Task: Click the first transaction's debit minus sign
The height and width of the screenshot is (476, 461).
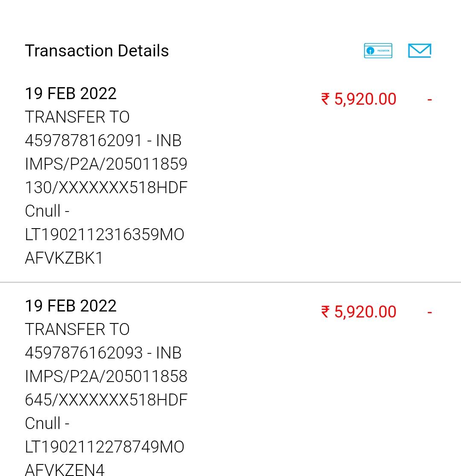Action: tap(429, 100)
